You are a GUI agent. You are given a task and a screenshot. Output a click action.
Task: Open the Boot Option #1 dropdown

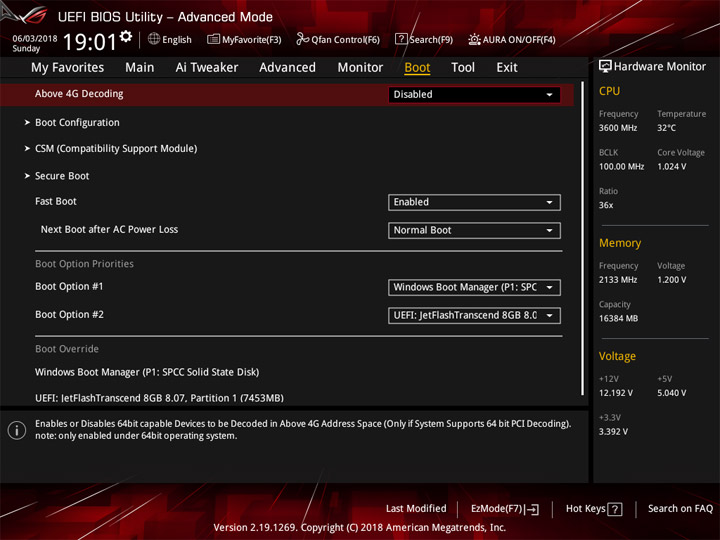[474, 287]
